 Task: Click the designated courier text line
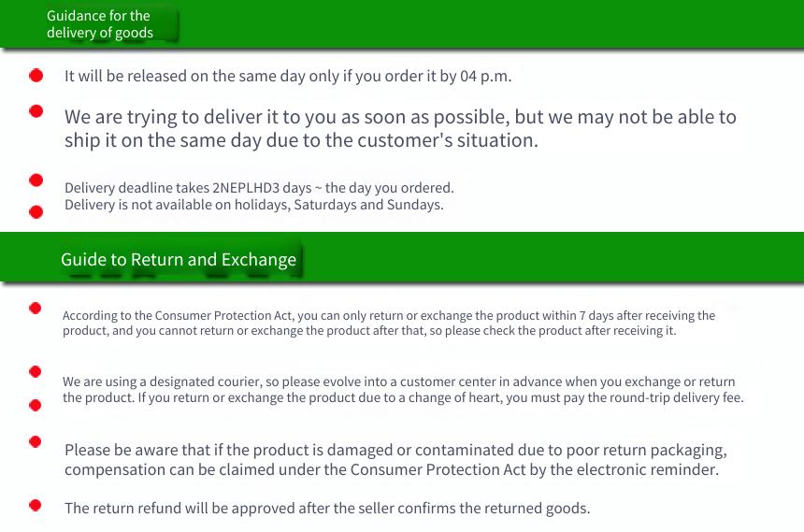399,381
